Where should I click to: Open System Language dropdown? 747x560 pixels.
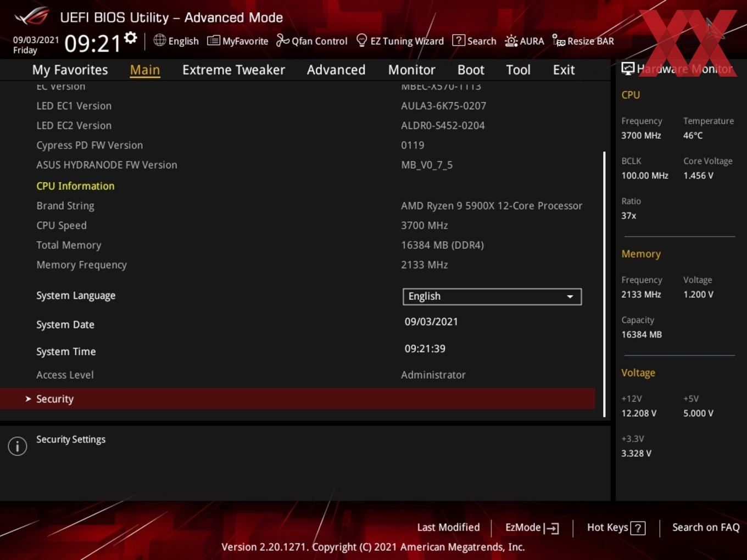[x=492, y=296]
